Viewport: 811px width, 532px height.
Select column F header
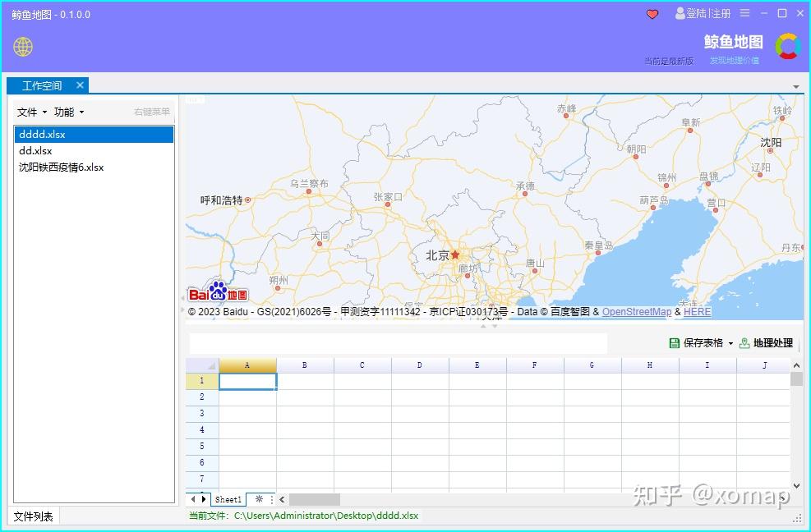[x=535, y=365]
